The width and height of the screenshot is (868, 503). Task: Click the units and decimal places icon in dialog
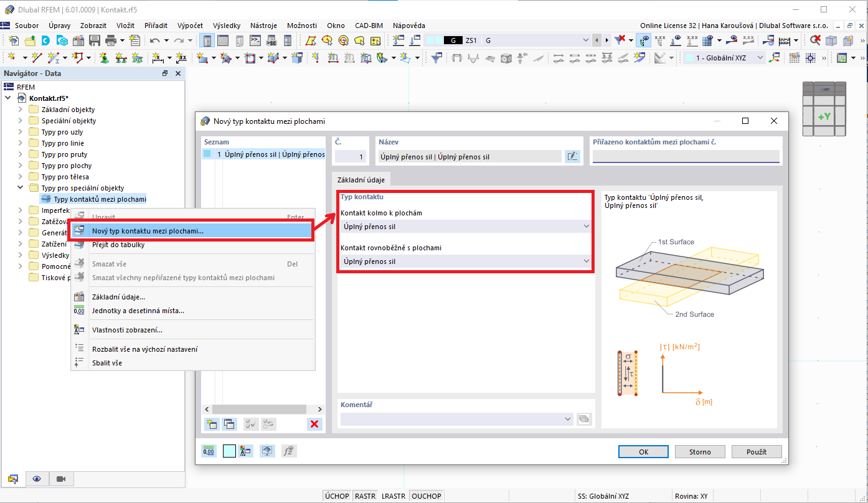(x=209, y=451)
